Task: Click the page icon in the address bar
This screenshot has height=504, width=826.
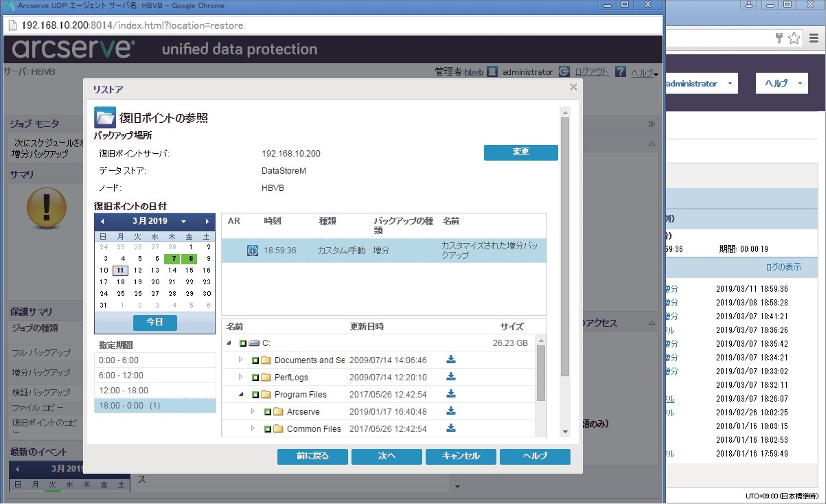Action: point(13,25)
